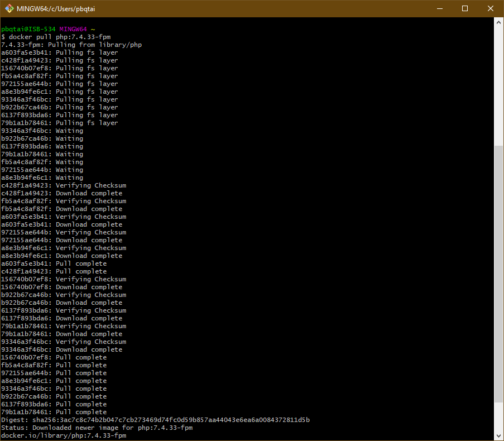Maximize the MINGW64 terminal window

click(465, 8)
